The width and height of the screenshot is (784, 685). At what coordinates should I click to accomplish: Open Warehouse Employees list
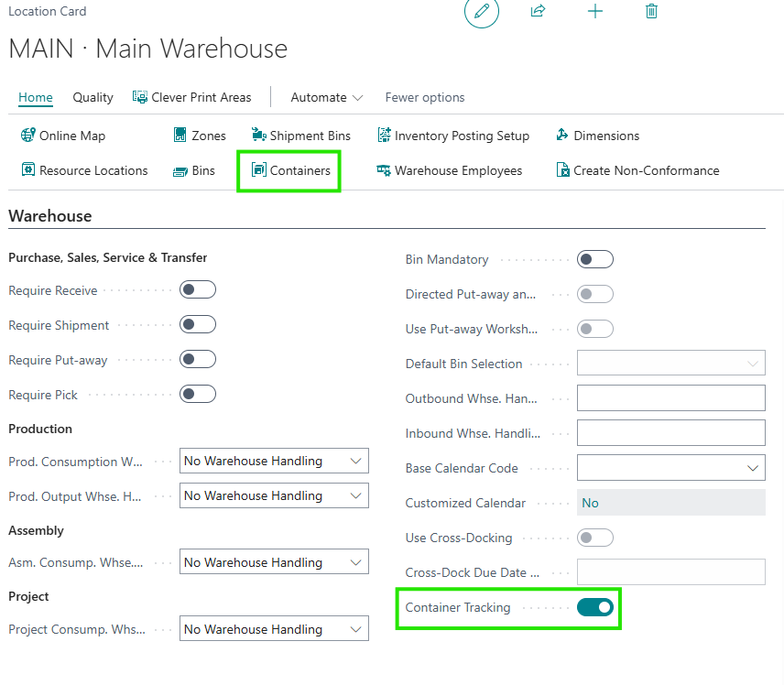pos(449,170)
